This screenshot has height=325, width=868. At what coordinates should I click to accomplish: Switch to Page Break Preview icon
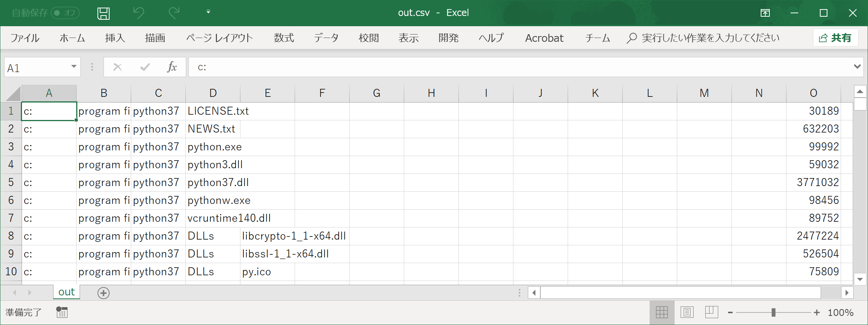(x=711, y=312)
